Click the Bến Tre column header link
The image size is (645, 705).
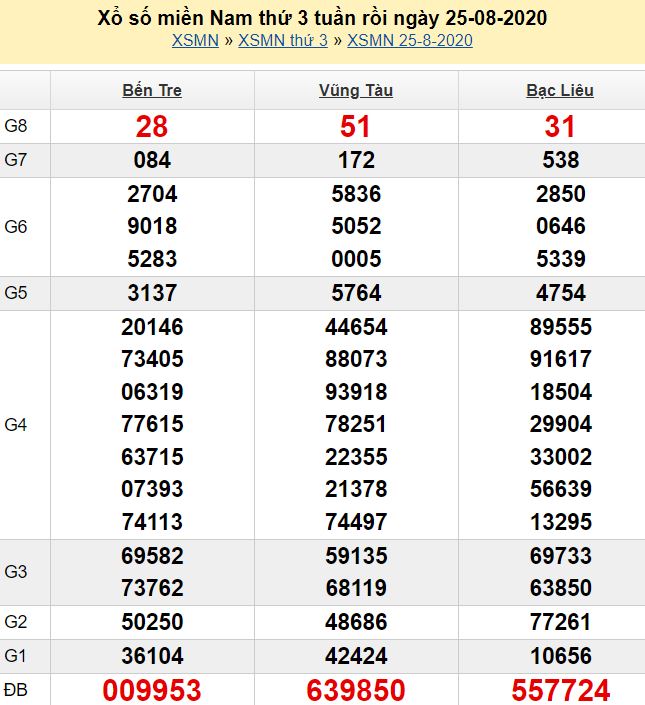(x=152, y=90)
